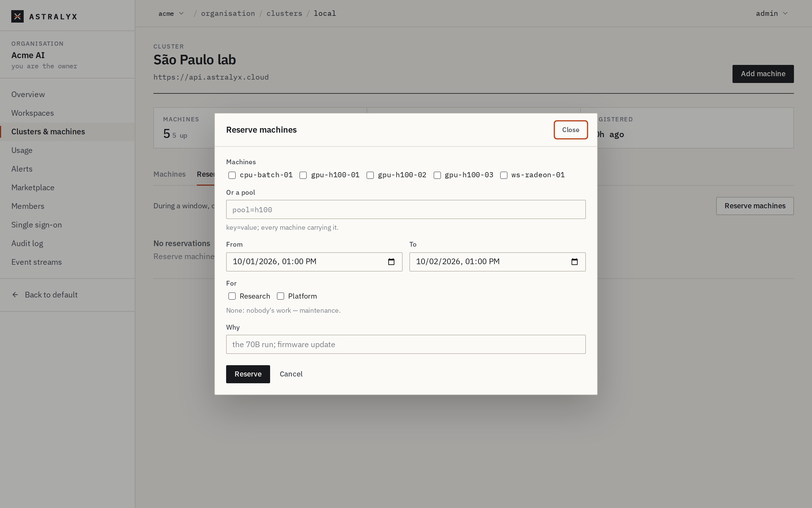Select the gpu-h100-03 checkbox
The width and height of the screenshot is (812, 508).
tap(437, 175)
